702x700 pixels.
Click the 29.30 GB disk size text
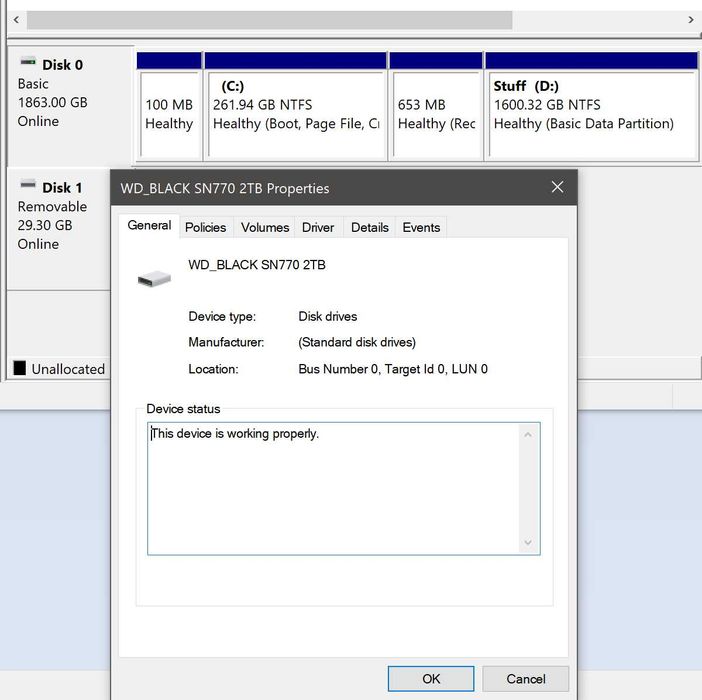coord(45,225)
